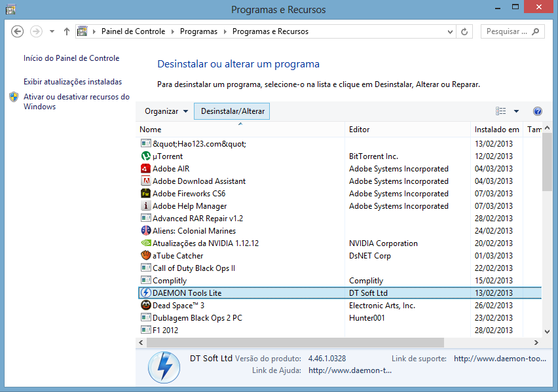This screenshot has width=558, height=392.
Task: Expand the view options dropdown arrow
Action: coord(516,111)
